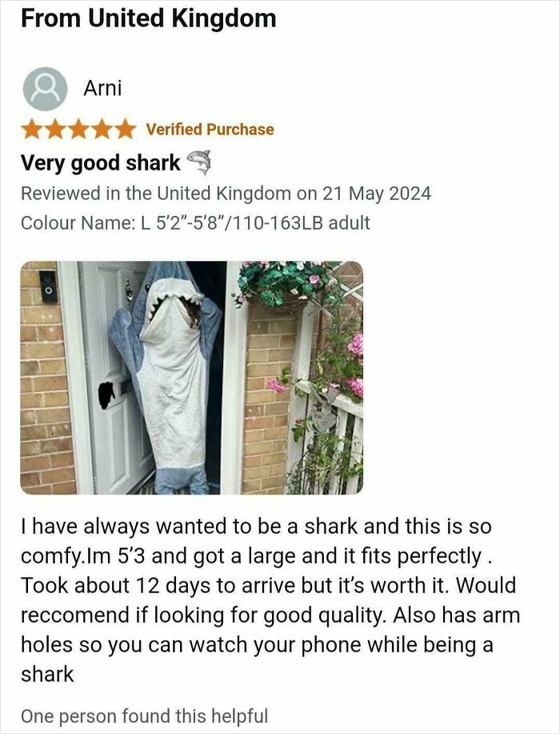Click the review body text paragraph
Screen dimensions: 560x734
point(270,600)
